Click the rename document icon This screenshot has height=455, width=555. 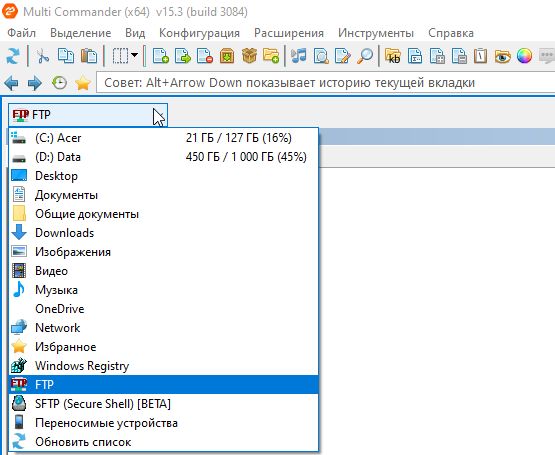[415, 56]
